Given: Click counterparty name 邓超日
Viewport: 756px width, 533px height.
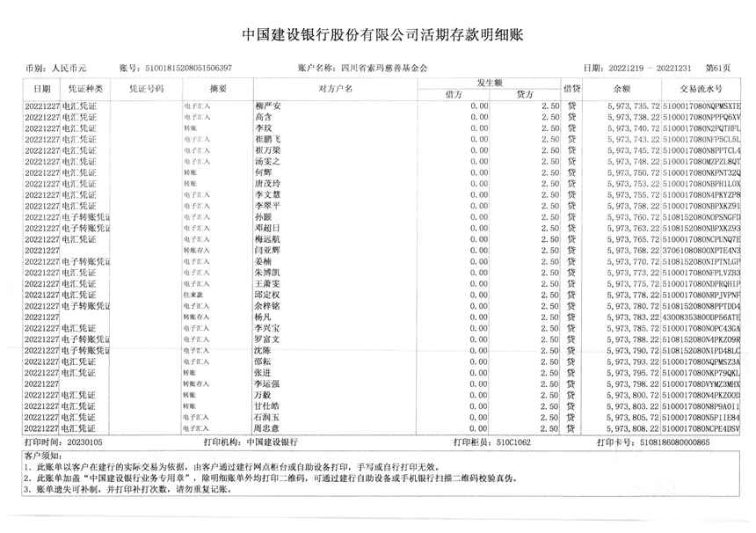Looking at the screenshot, I should 267,228.
